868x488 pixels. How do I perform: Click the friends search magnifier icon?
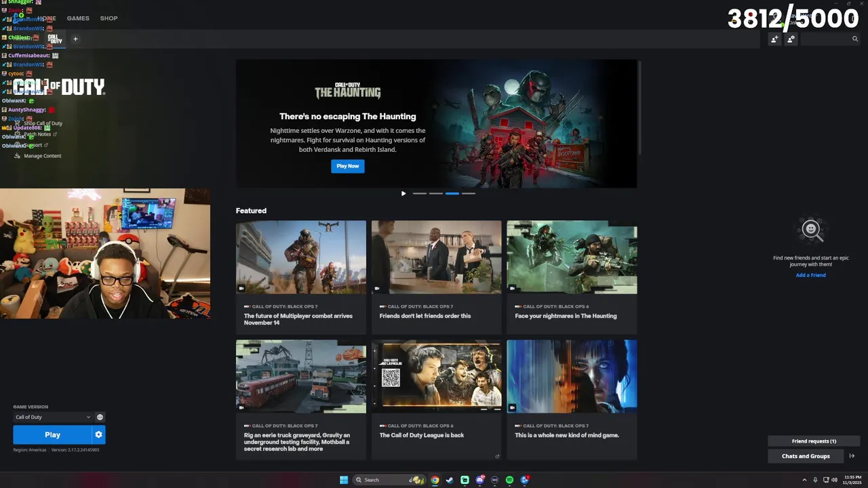pos(855,39)
